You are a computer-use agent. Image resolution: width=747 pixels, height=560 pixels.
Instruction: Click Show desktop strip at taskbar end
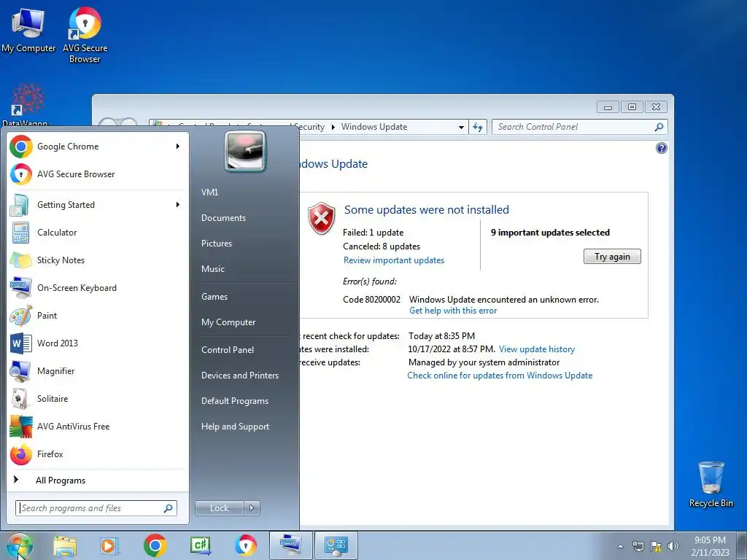click(742, 545)
